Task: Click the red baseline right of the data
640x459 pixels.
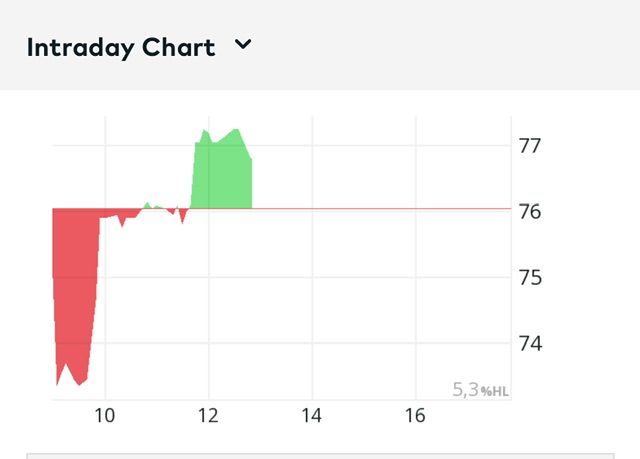Action: pos(380,209)
